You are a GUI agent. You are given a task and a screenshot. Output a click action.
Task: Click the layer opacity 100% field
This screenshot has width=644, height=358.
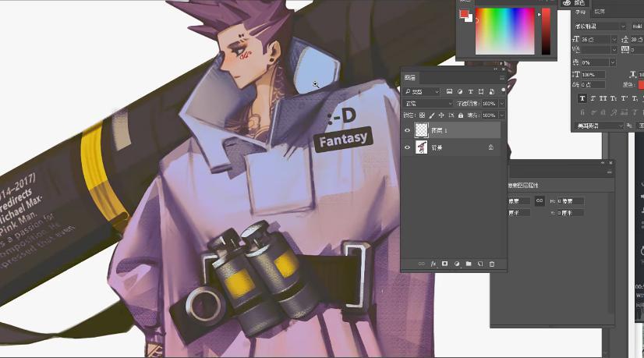(489, 104)
